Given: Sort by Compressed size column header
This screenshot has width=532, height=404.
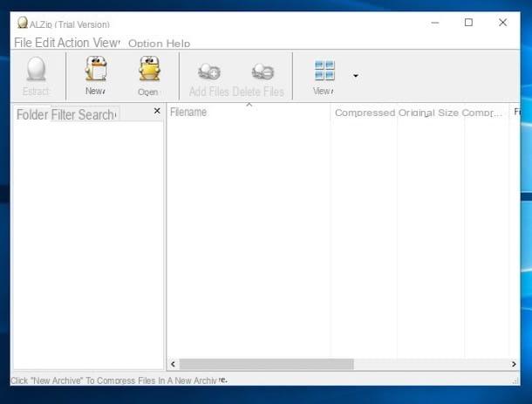Looking at the screenshot, I should pyautogui.click(x=365, y=113).
